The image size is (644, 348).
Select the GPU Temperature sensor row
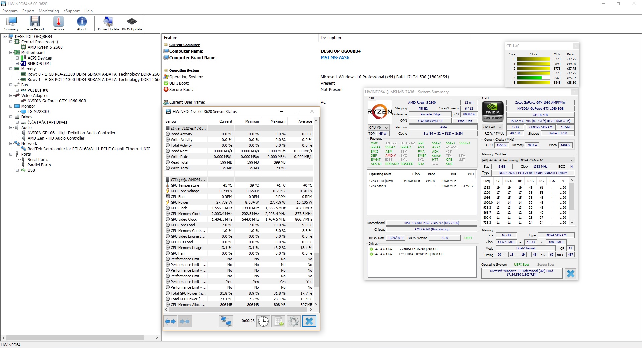coord(239,185)
